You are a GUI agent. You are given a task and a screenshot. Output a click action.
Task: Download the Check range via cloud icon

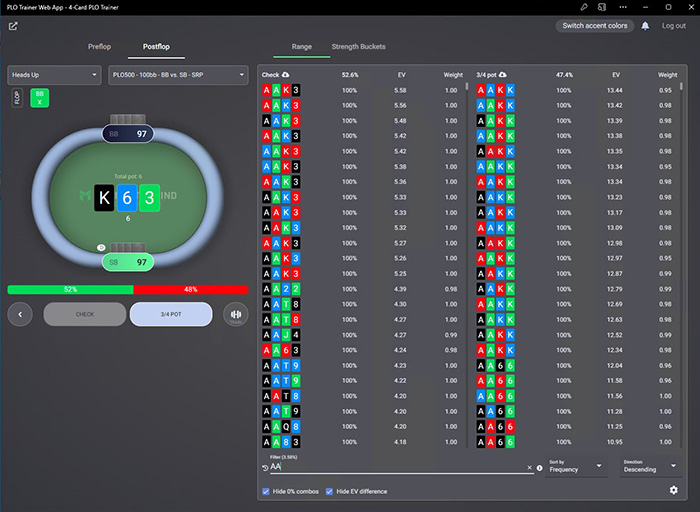pyautogui.click(x=287, y=74)
